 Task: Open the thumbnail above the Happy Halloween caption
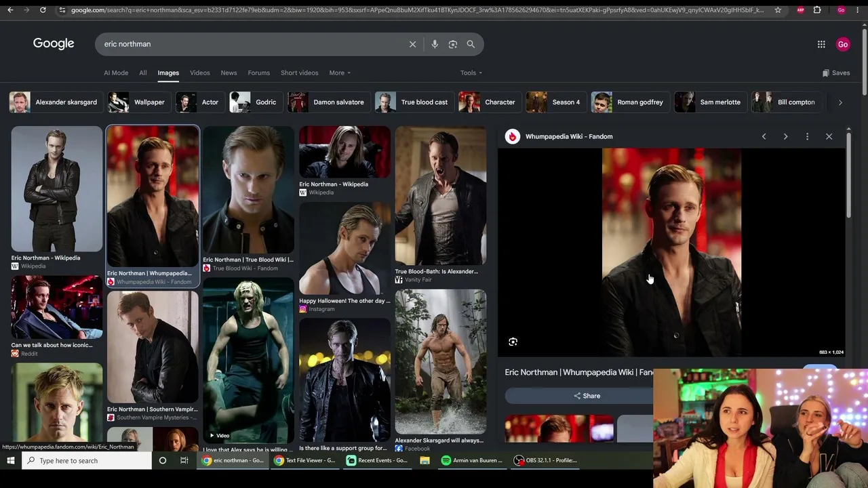pos(344,248)
